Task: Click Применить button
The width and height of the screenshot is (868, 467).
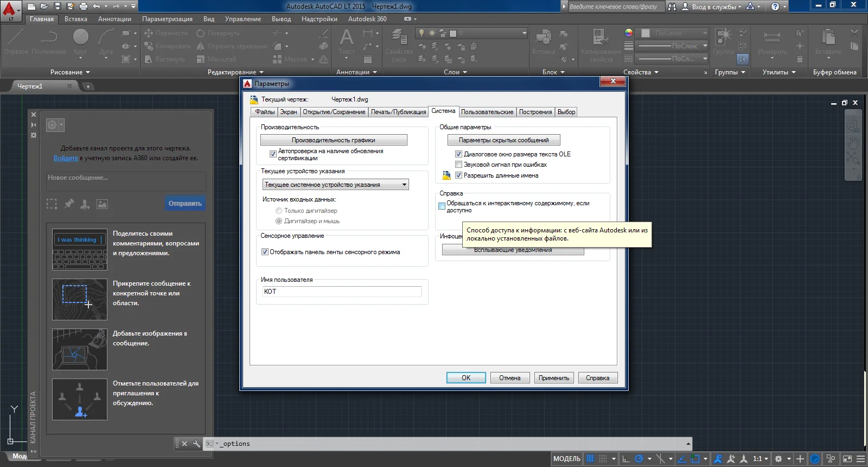Action: [x=554, y=378]
